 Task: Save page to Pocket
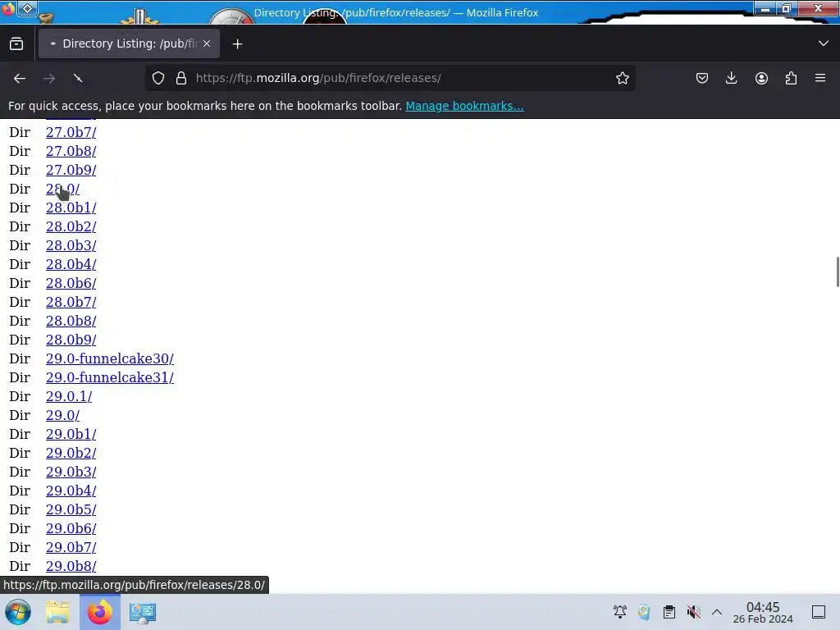tap(702, 78)
